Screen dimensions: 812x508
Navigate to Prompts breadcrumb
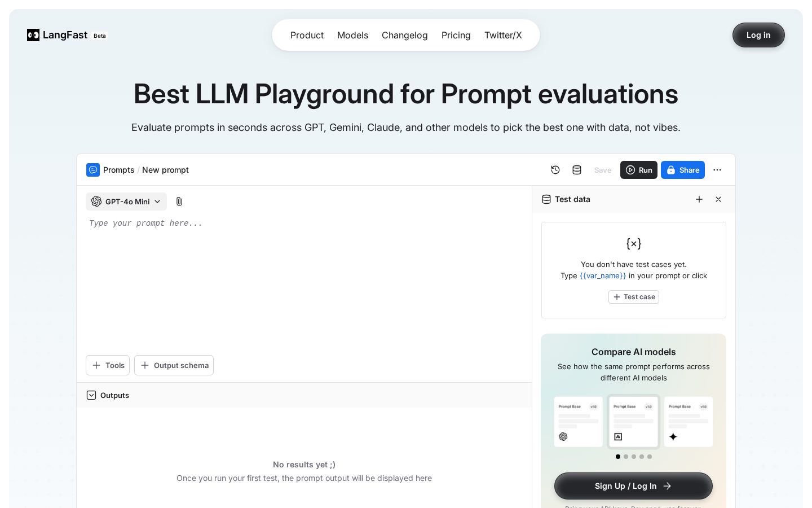pyautogui.click(x=119, y=170)
